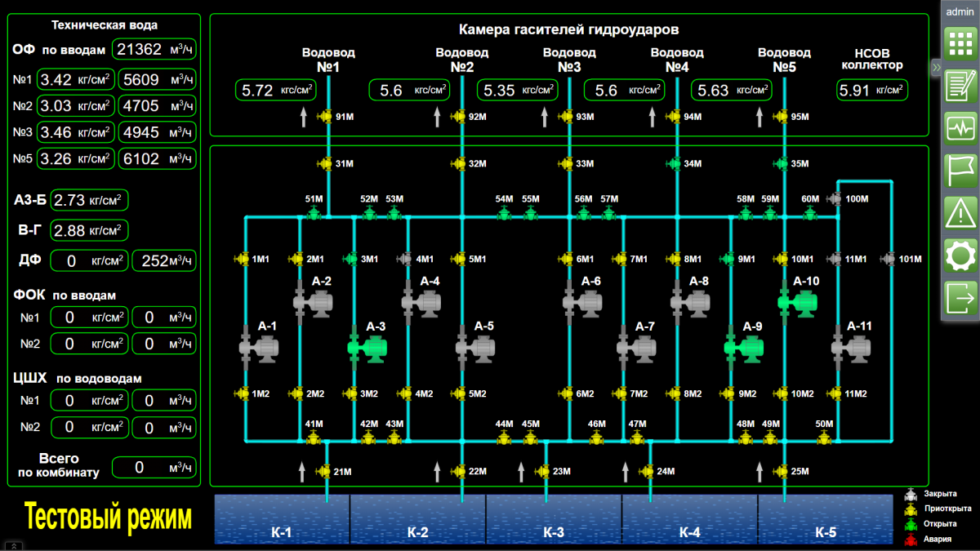The image size is (980, 551).
Task: Collapse the right sidebar with the double chevron
Action: (x=936, y=67)
